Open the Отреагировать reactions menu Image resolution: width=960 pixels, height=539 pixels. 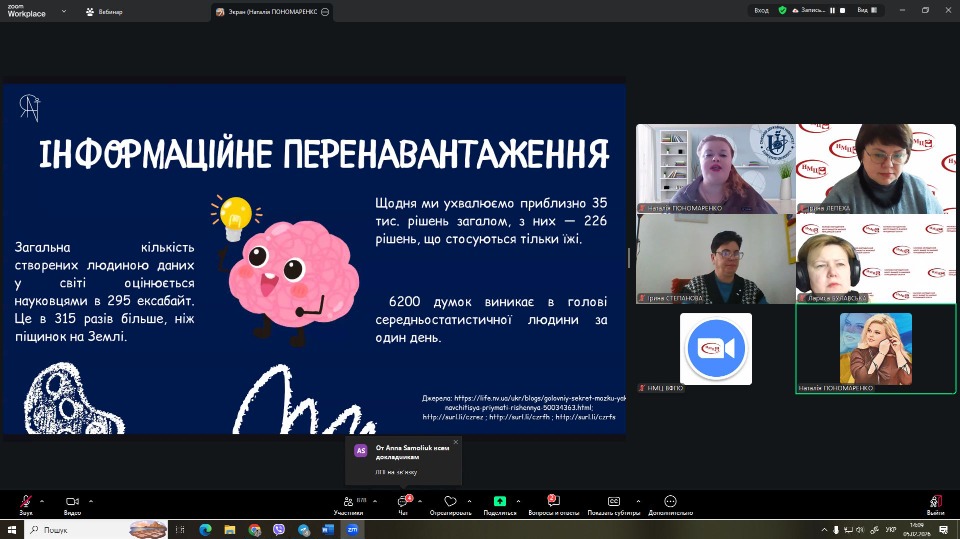coord(450,502)
